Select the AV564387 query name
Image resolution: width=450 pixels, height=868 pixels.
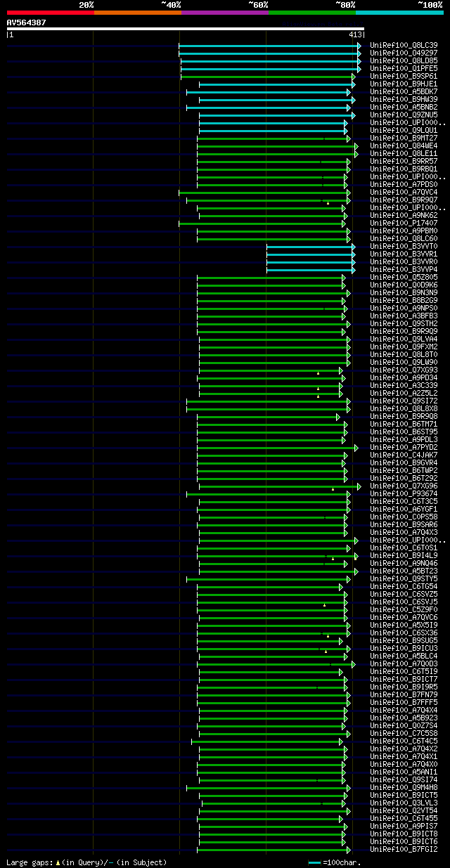click(x=27, y=22)
